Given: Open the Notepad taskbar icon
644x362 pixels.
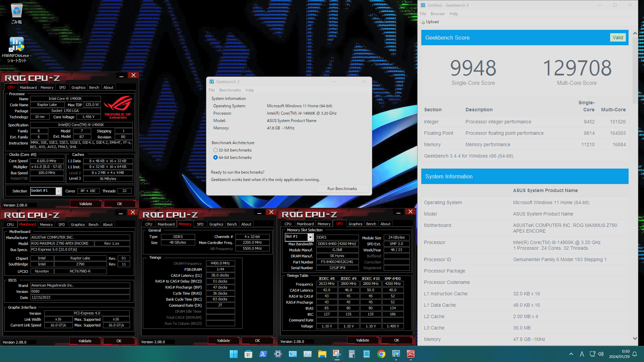Looking at the screenshot, I should 366,354.
